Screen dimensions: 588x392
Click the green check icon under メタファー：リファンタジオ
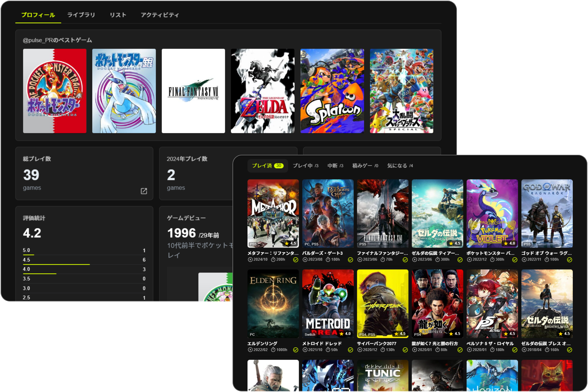[x=296, y=260]
